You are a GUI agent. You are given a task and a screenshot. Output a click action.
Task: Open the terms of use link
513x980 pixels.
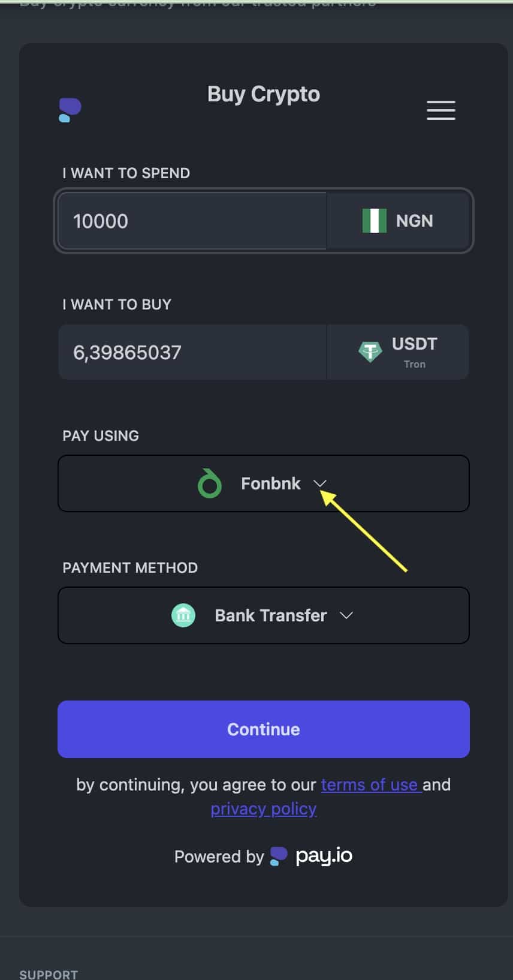pos(370,784)
